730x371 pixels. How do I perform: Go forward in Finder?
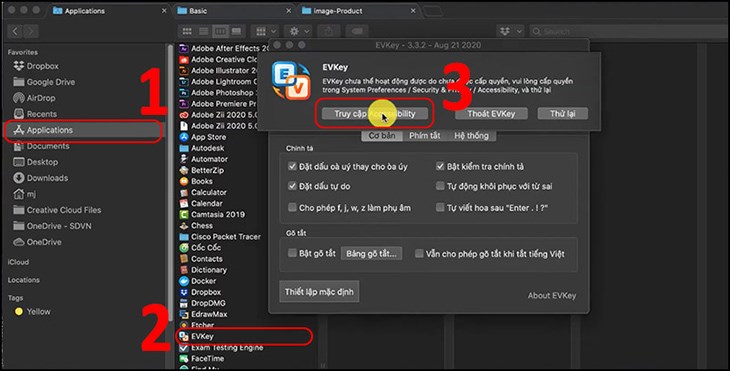coord(31,31)
